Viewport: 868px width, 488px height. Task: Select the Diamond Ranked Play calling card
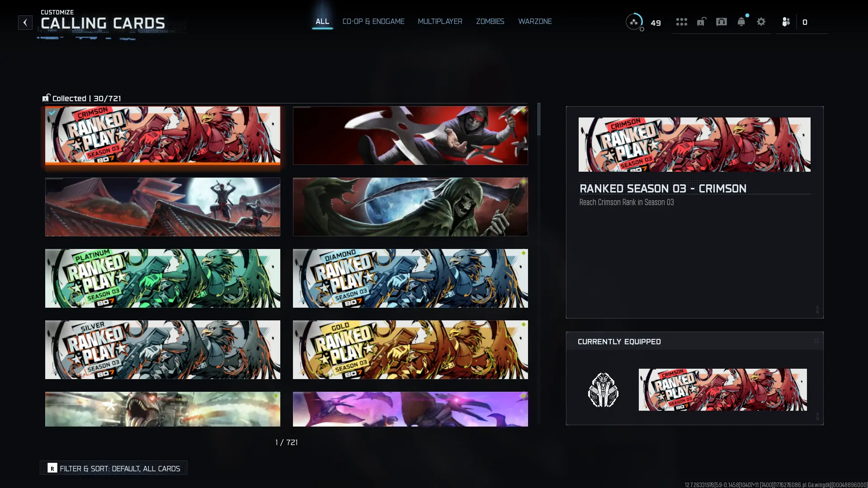click(410, 278)
